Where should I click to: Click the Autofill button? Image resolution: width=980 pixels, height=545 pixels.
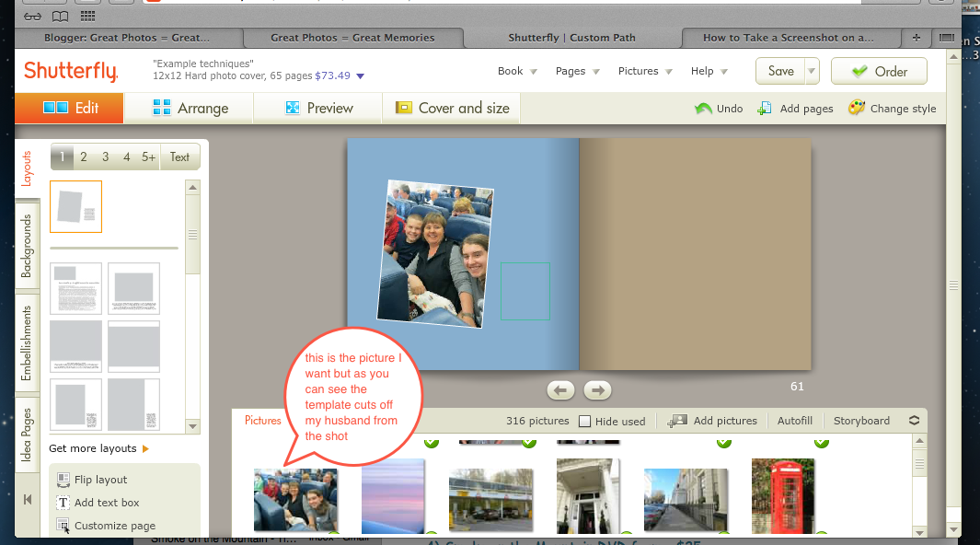tap(795, 421)
